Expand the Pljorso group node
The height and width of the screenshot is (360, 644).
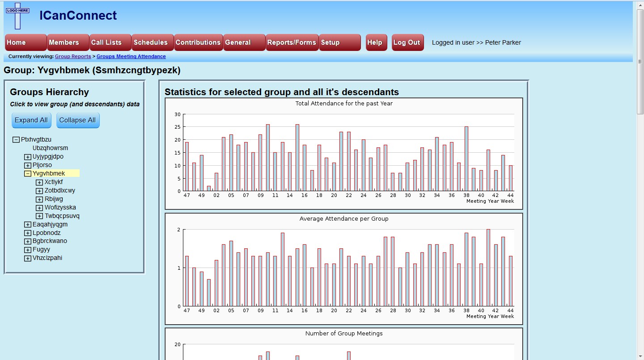coord(28,165)
